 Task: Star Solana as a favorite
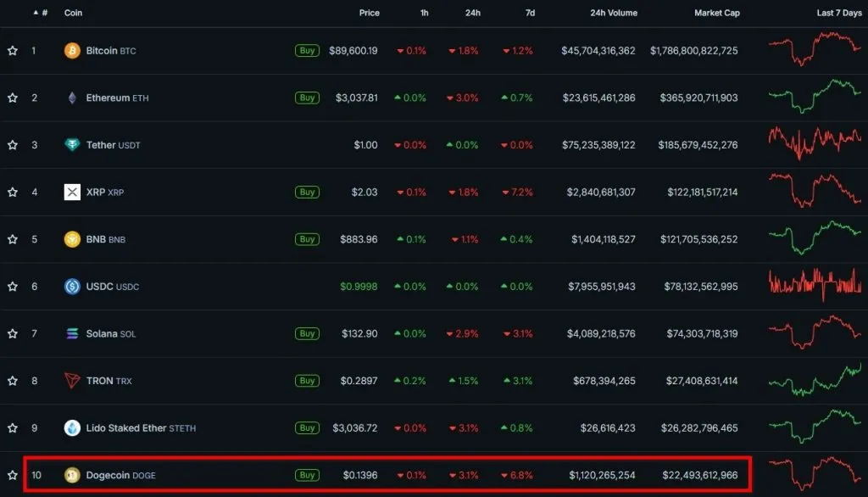point(13,333)
